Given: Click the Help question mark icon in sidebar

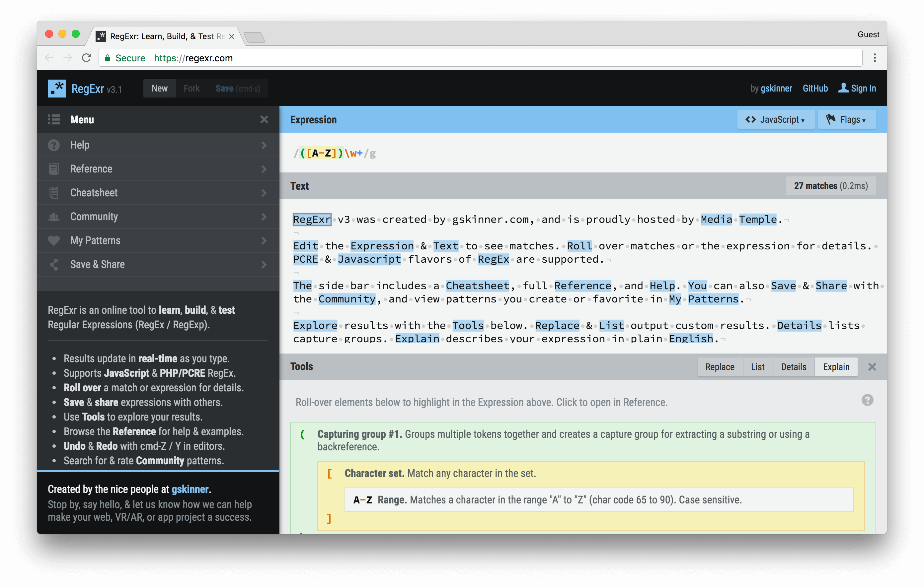Looking at the screenshot, I should pos(54,145).
